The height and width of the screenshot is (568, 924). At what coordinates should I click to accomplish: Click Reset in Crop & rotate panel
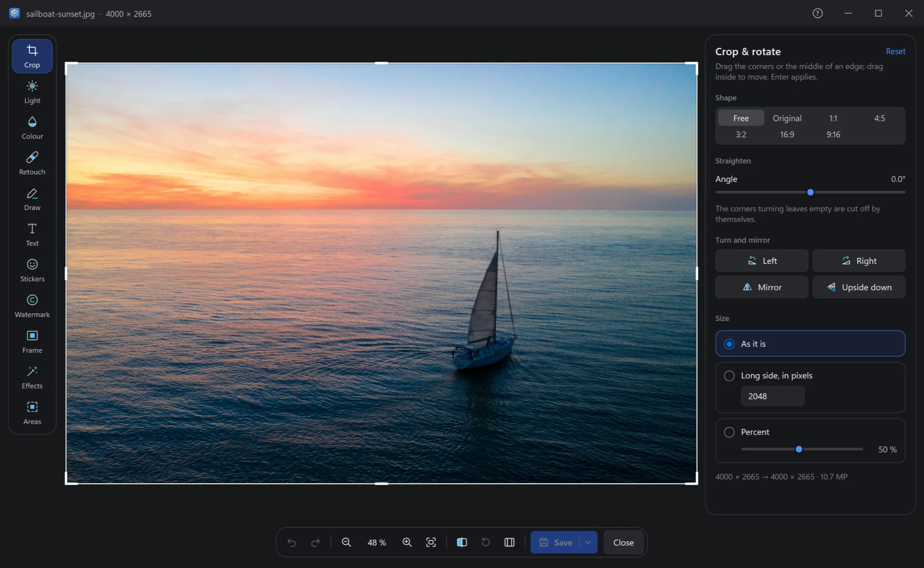click(x=895, y=51)
